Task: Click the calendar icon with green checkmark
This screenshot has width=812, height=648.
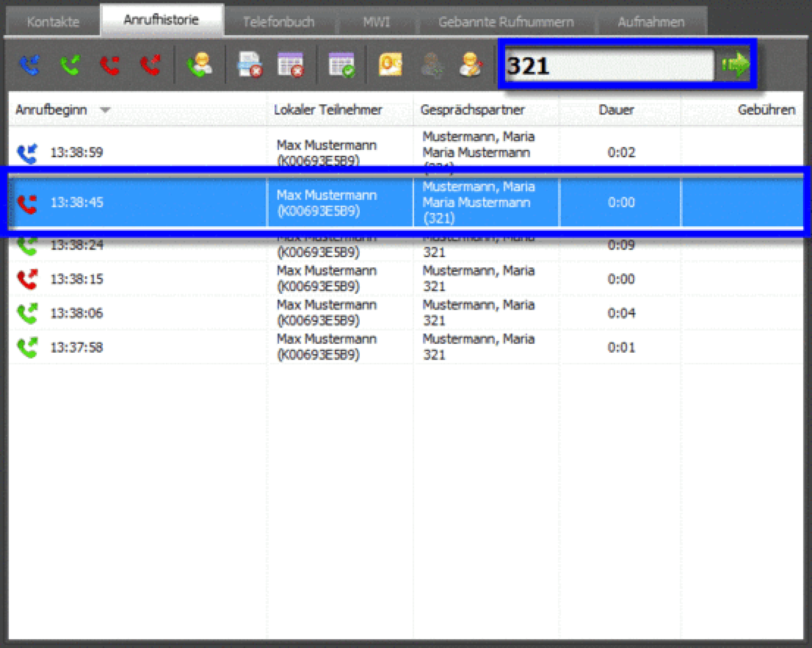Action: 341,65
